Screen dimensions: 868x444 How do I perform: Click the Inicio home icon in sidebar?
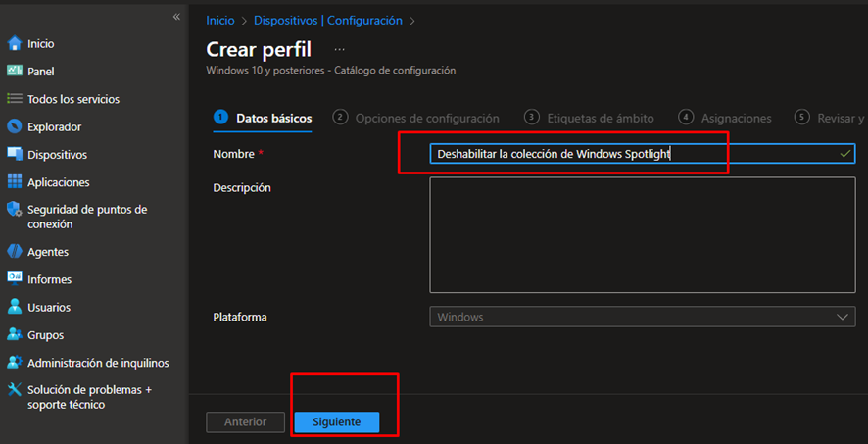point(15,43)
